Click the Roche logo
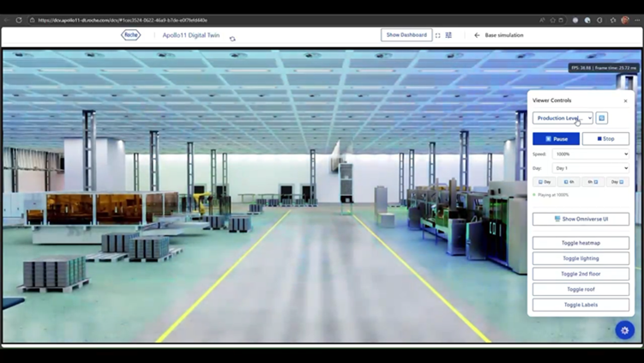 point(130,35)
